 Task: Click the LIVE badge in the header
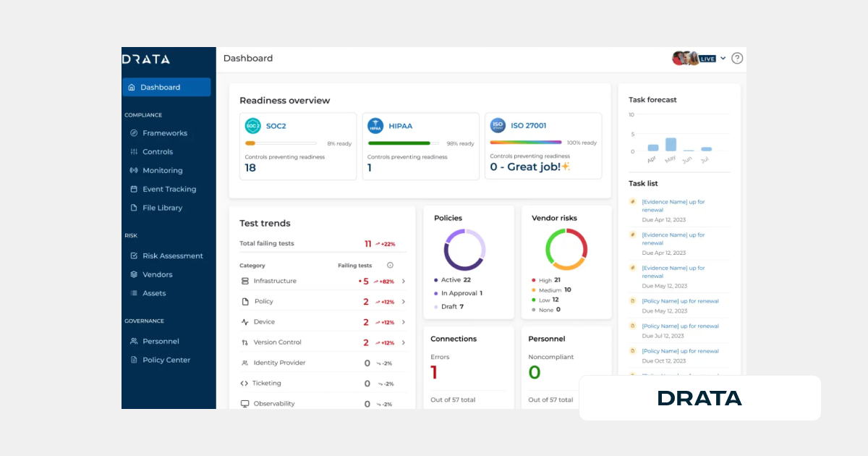pos(707,59)
